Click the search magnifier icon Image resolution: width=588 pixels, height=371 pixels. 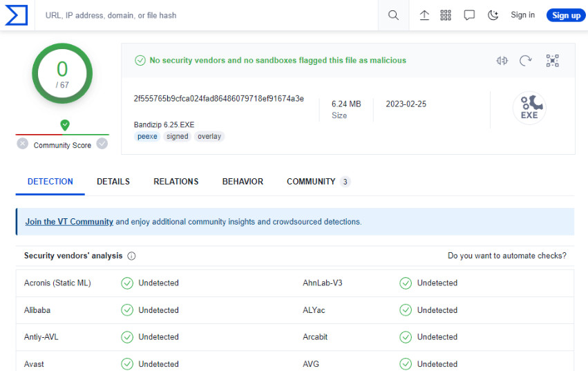click(x=393, y=15)
